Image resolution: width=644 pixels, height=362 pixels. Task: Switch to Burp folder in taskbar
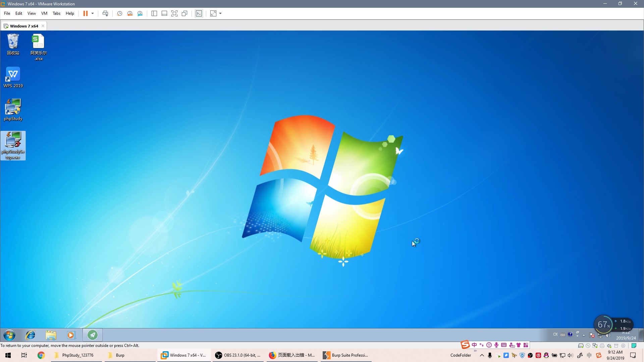(x=130, y=355)
